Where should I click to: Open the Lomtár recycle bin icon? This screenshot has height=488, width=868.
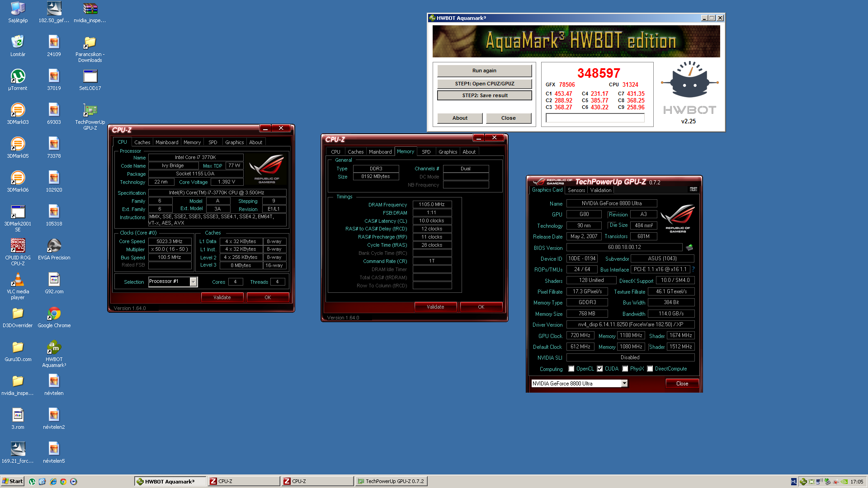18,46
